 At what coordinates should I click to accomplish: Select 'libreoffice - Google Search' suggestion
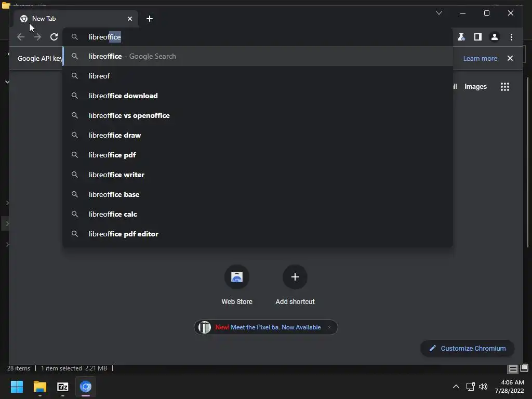tap(258, 56)
